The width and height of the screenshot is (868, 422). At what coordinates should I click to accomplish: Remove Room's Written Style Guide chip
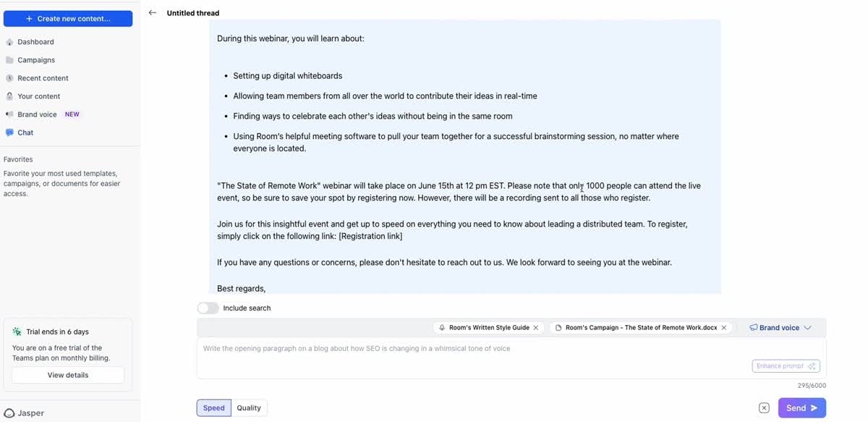[x=536, y=328]
